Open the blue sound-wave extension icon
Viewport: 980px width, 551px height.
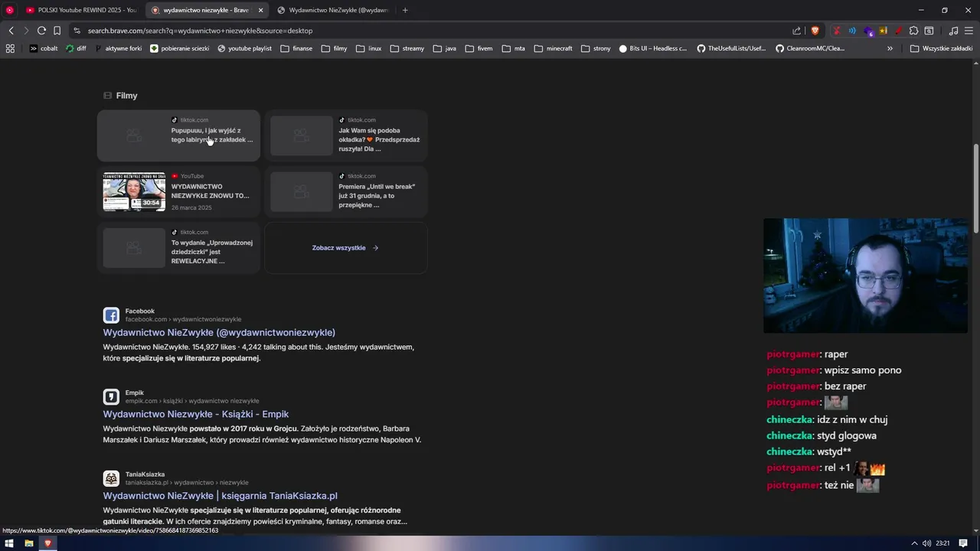852,31
